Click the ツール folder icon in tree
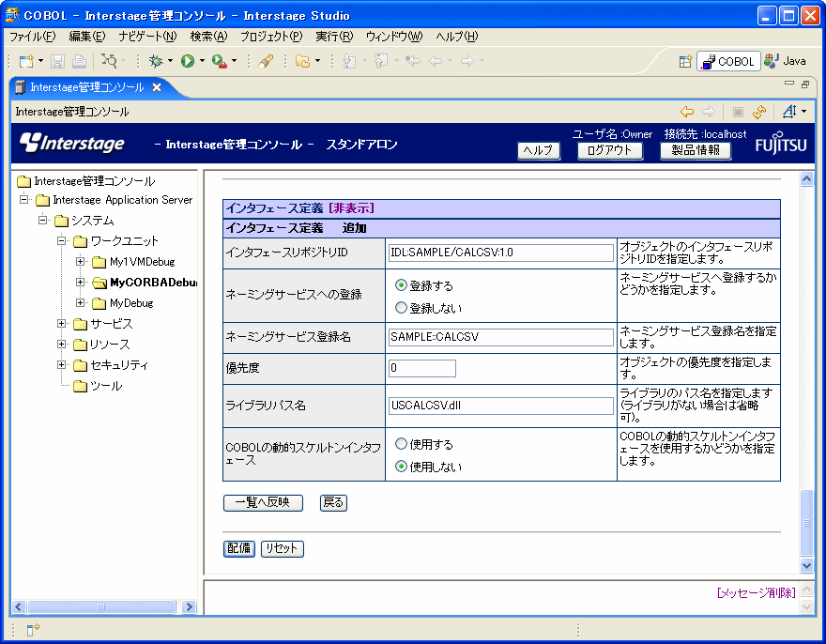Image resolution: width=826 pixels, height=644 pixels. [x=80, y=386]
